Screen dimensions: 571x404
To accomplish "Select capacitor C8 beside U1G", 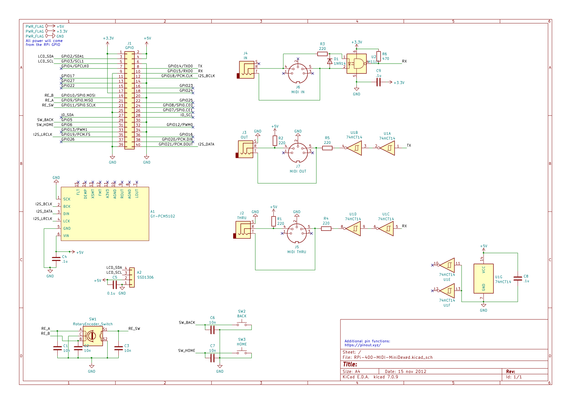I will click(x=517, y=279).
